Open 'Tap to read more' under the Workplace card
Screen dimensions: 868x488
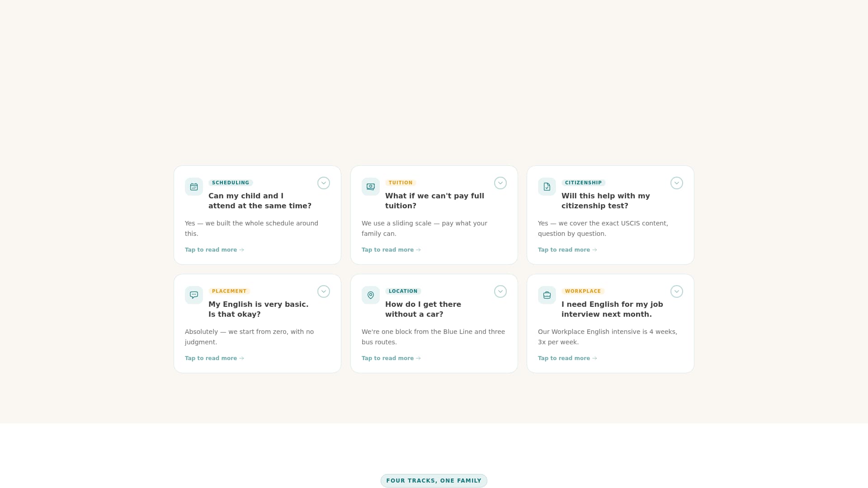click(x=564, y=358)
